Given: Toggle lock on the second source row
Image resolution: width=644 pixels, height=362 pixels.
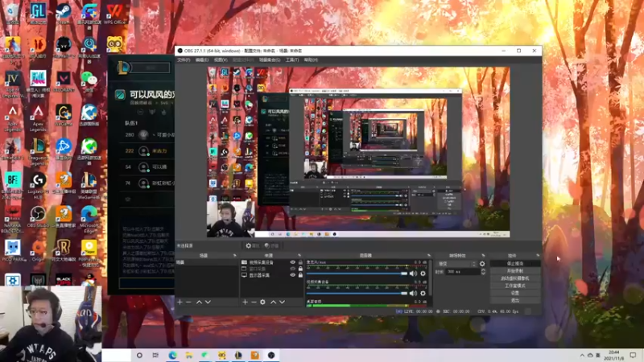Looking at the screenshot, I should pos(300,269).
